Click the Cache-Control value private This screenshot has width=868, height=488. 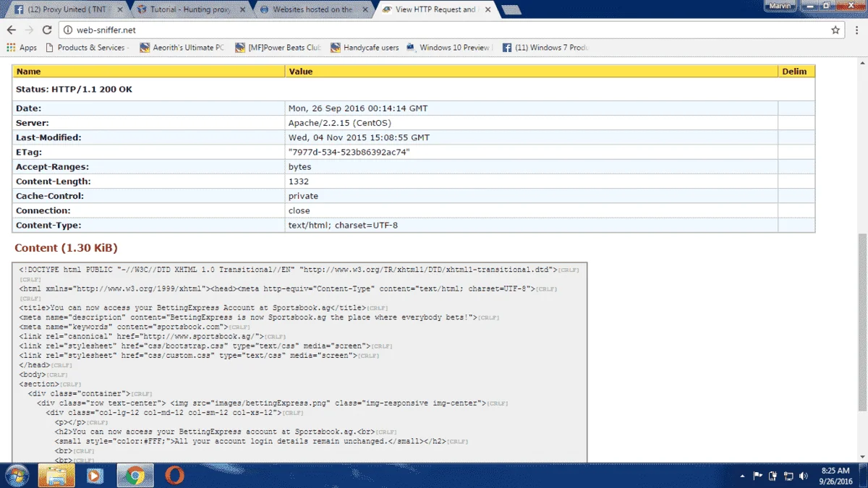click(x=303, y=196)
